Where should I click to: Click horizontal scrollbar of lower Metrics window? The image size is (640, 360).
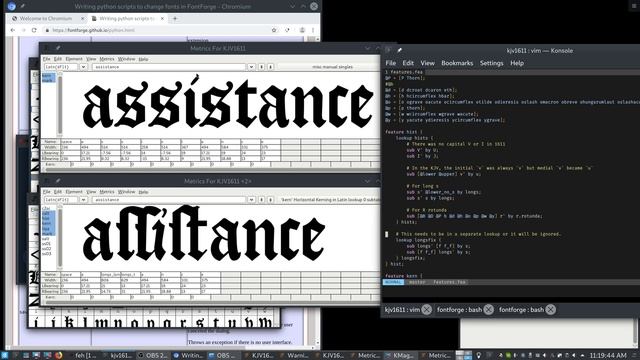point(210,303)
